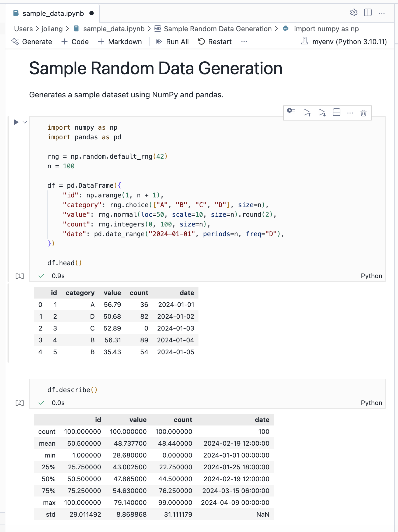Viewport: 398px width, 532px height.
Task: Click 35.43 in head output
Action: [x=112, y=352]
